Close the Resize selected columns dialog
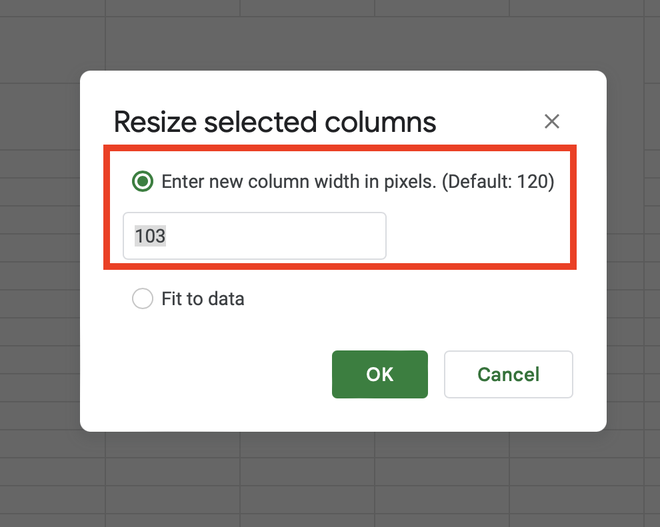The width and height of the screenshot is (660, 527). pos(551,122)
